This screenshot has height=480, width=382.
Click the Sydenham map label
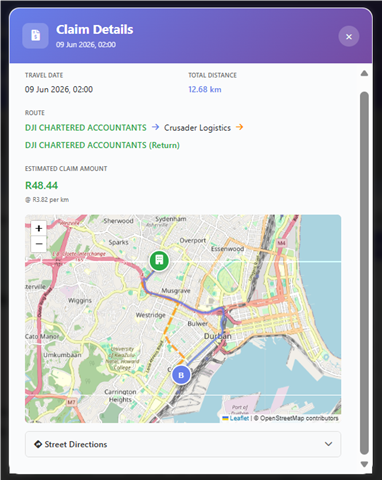click(x=171, y=219)
